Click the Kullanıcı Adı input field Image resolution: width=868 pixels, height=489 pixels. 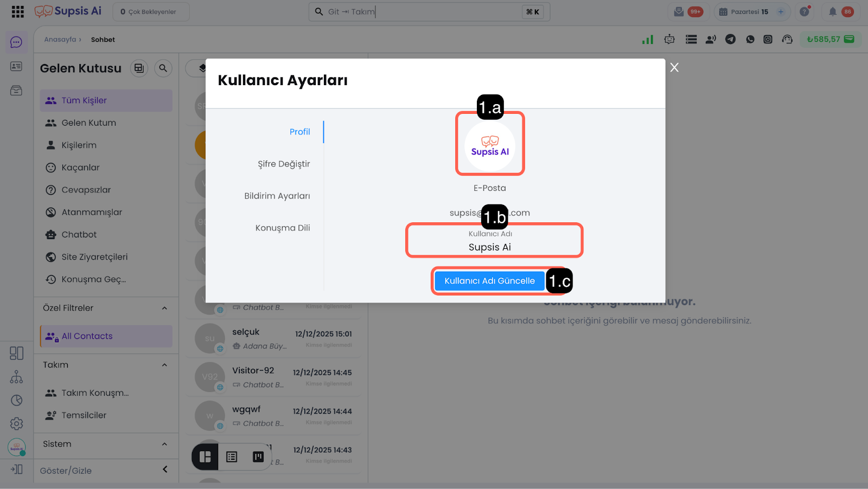coord(494,247)
